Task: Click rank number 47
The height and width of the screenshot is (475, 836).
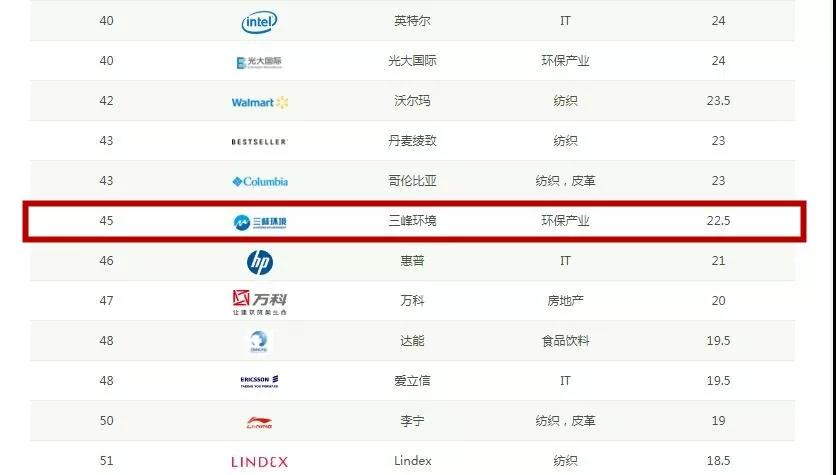Action: (107, 301)
